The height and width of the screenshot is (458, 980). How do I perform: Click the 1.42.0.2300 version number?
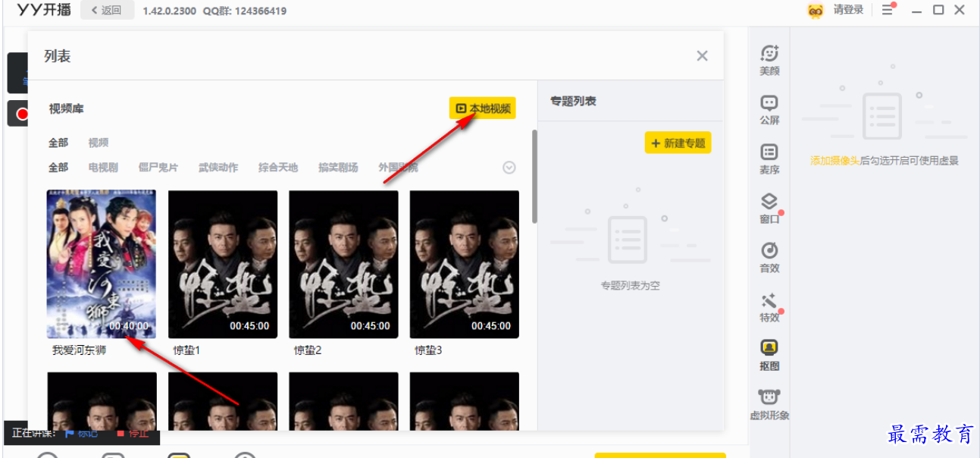click(x=170, y=11)
